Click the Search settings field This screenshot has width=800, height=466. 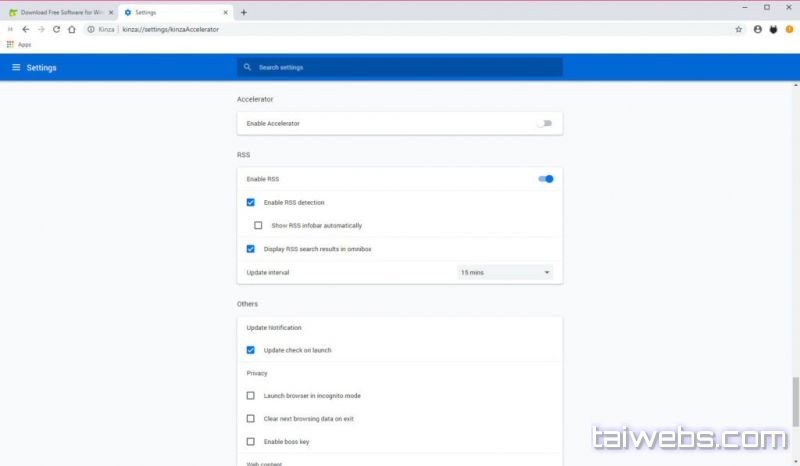click(400, 67)
